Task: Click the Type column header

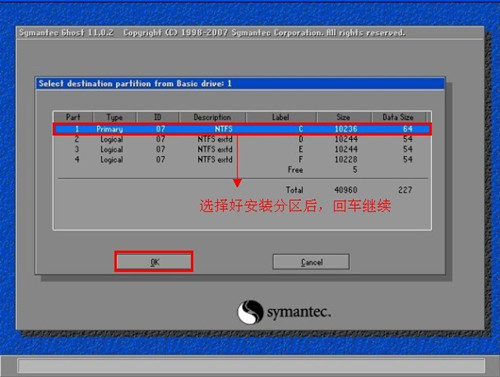Action: (114, 117)
